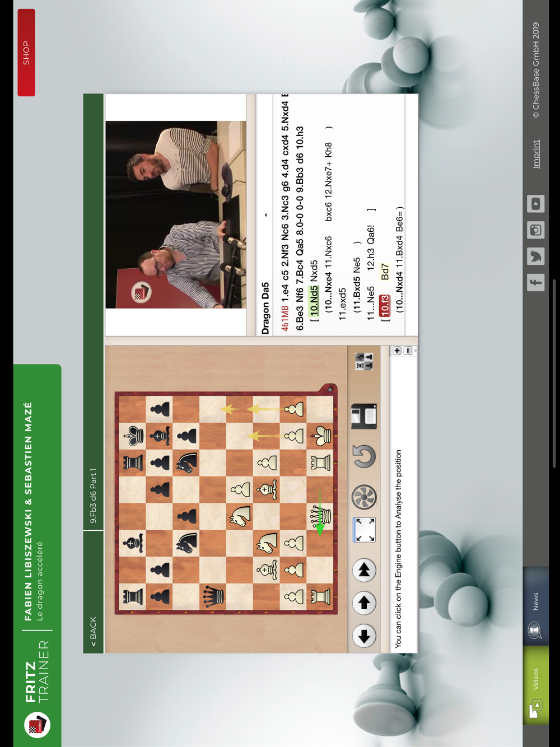Select the move 11.exd5 in the notation

coord(343,304)
